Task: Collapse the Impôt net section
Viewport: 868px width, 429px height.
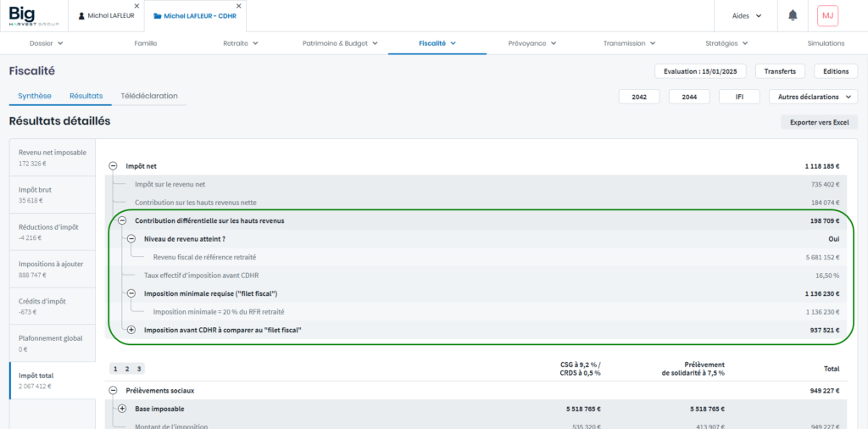Action: tap(113, 166)
